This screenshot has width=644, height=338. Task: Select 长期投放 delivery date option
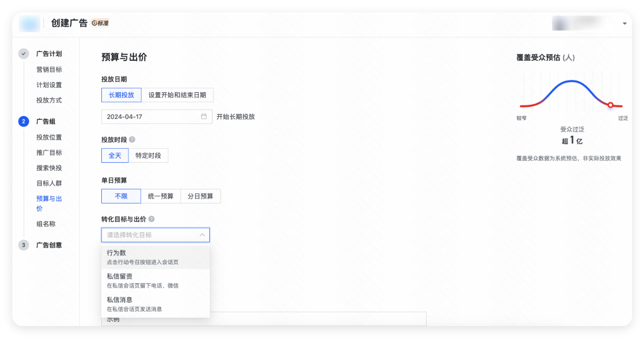(x=121, y=95)
